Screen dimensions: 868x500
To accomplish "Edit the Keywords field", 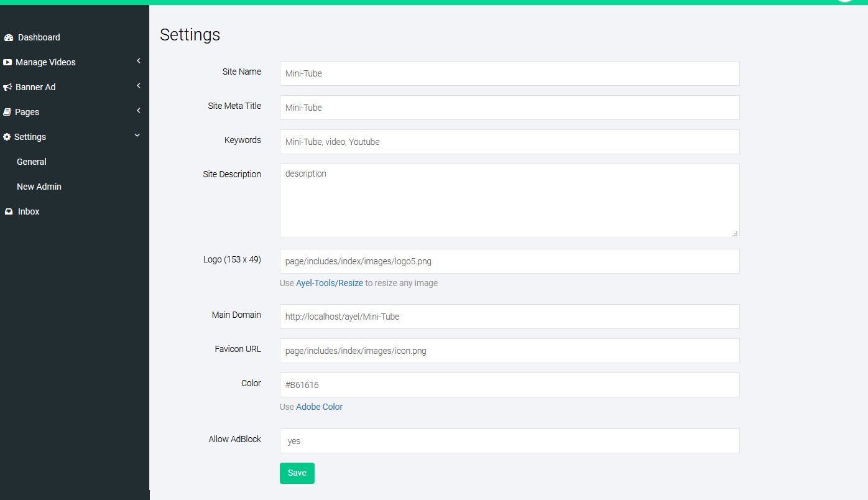I will [x=510, y=142].
